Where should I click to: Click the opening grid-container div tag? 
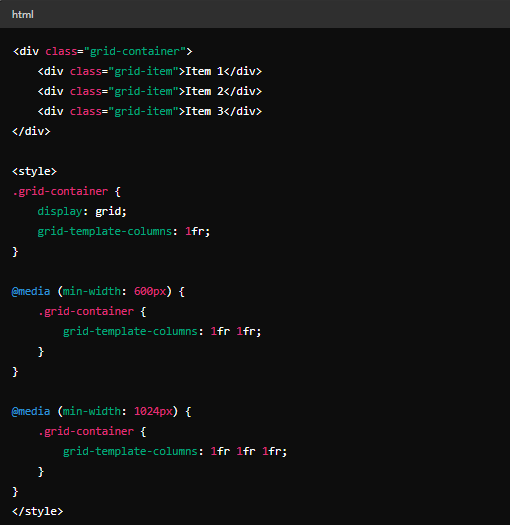pos(102,51)
